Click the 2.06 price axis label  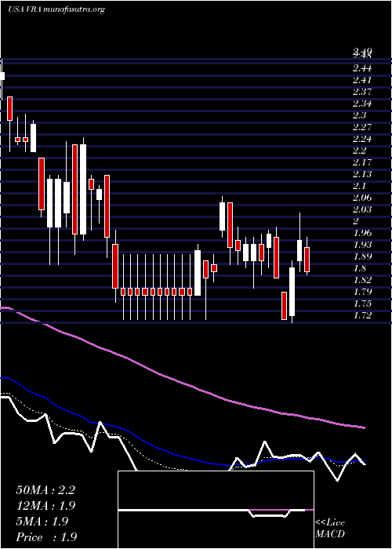(362, 198)
